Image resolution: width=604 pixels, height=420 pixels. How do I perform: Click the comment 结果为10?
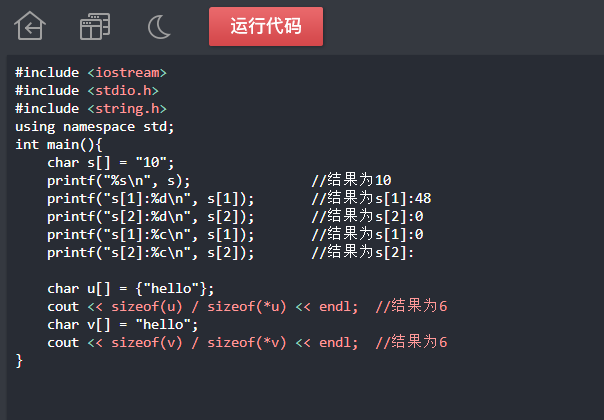tap(352, 180)
